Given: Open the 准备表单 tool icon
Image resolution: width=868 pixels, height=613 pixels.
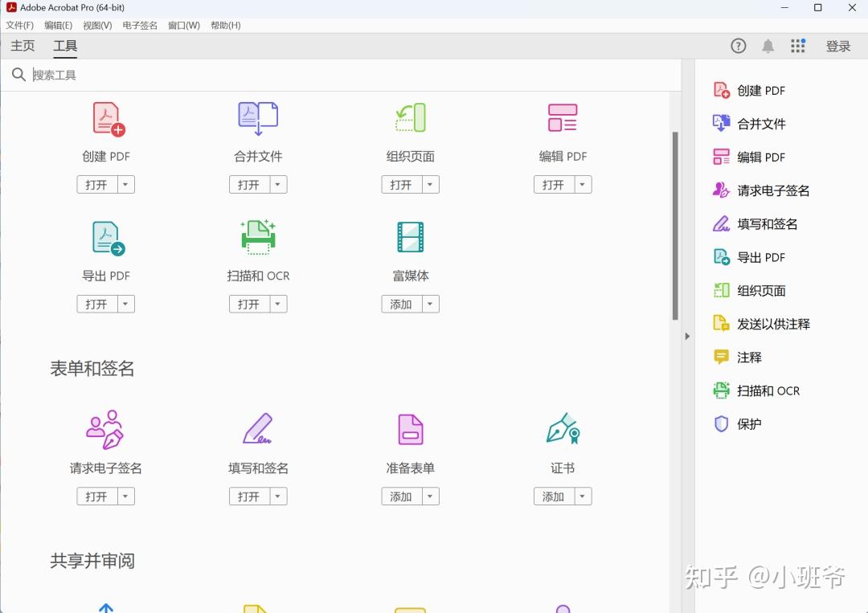Looking at the screenshot, I should tap(410, 429).
